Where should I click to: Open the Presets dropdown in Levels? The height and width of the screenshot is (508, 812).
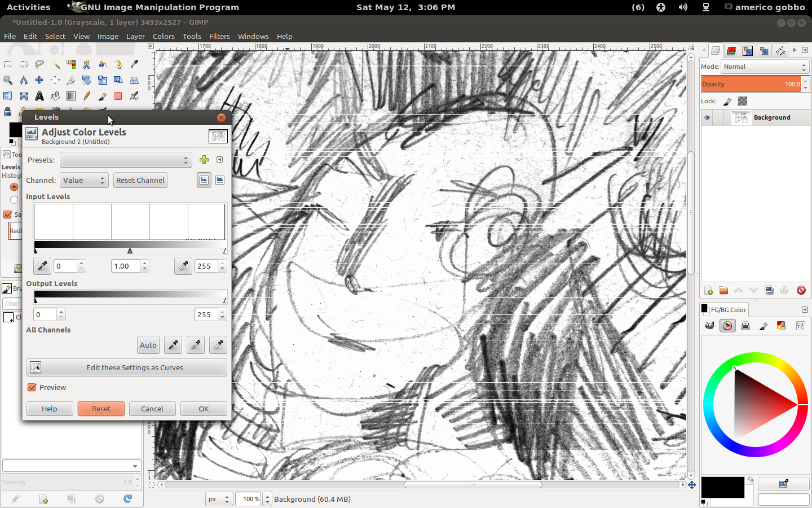click(x=126, y=160)
